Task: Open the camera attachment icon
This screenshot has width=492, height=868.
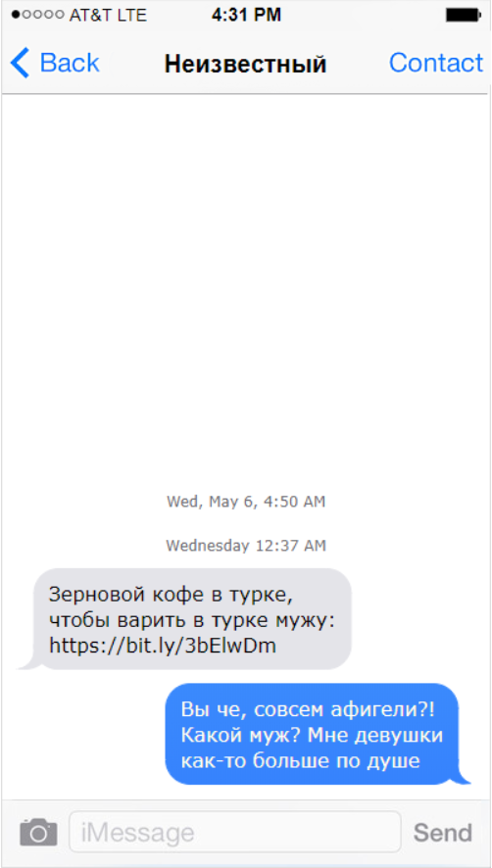Action: (38, 832)
